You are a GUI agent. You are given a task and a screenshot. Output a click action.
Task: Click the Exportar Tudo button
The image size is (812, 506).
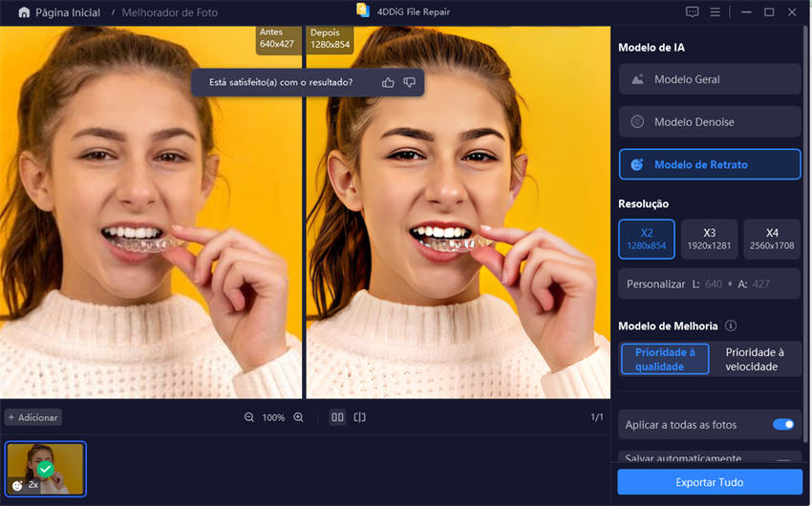point(710,482)
